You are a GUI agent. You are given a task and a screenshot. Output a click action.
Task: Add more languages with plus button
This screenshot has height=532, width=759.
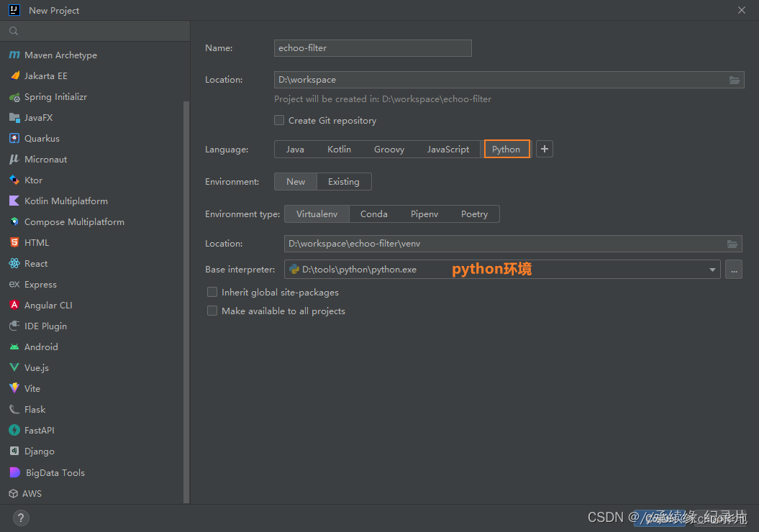tap(545, 149)
